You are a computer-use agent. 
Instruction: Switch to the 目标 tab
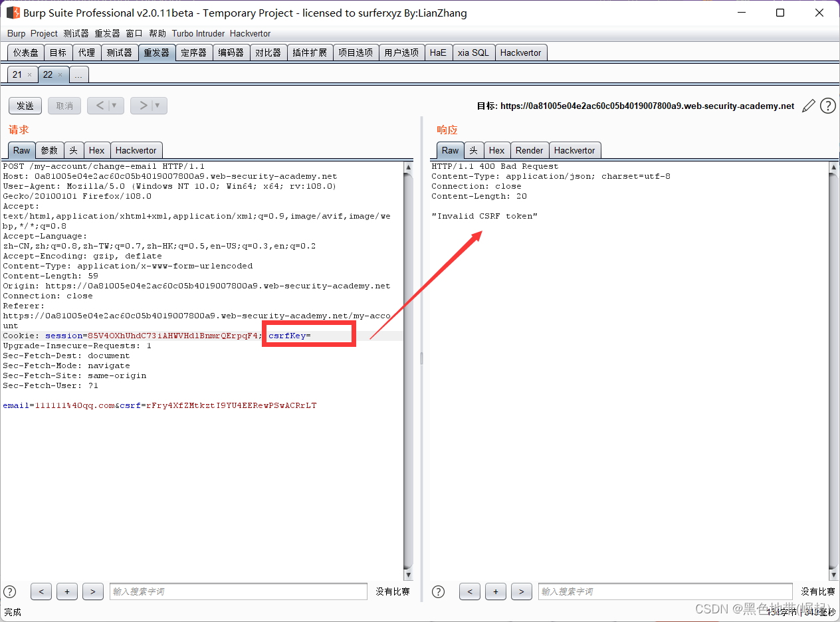pyautogui.click(x=58, y=52)
